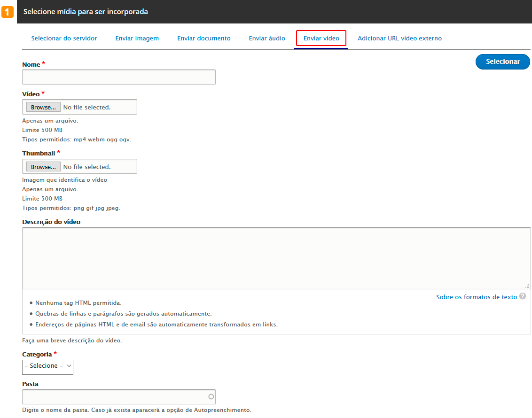This screenshot has width=532, height=418.
Task: Switch to Adicionar URL vídeo externo tab
Action: (x=399, y=39)
